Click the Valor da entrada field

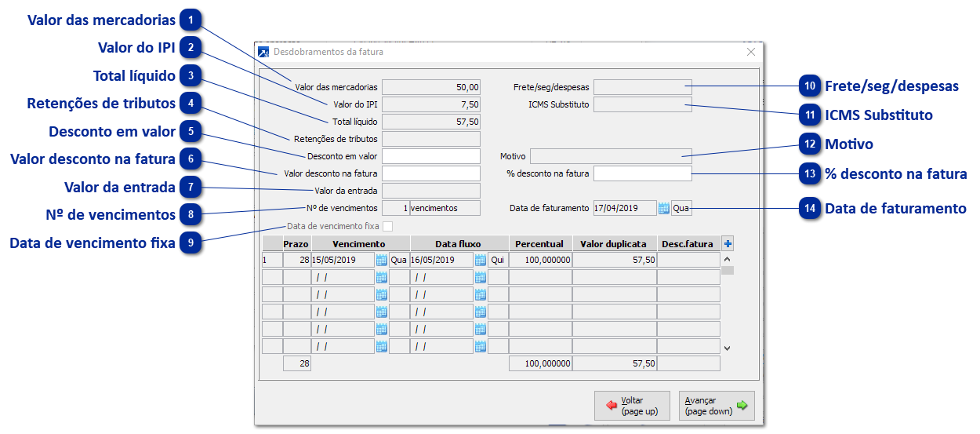[x=431, y=190]
